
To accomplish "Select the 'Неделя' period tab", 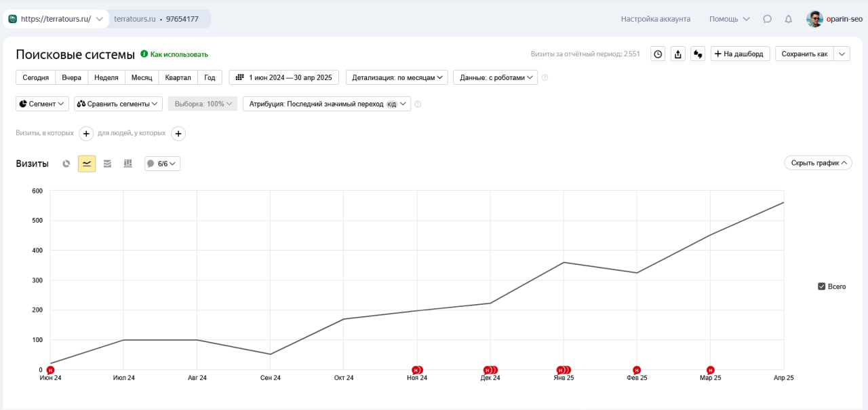I will 106,77.
